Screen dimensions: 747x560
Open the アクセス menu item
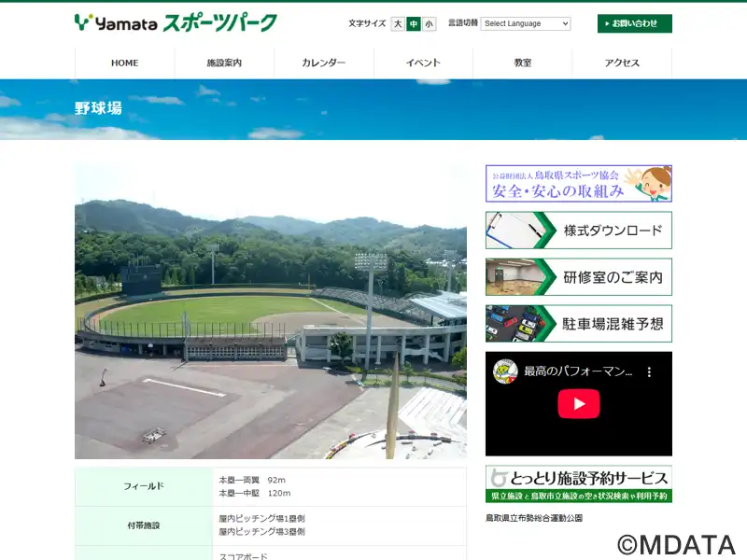click(622, 63)
